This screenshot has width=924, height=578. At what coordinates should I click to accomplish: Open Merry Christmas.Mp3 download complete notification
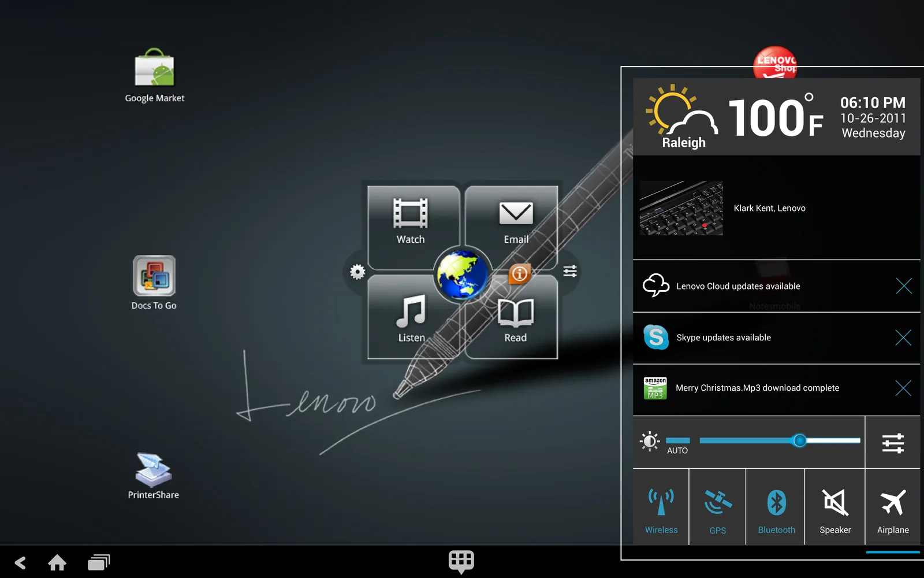coord(776,388)
